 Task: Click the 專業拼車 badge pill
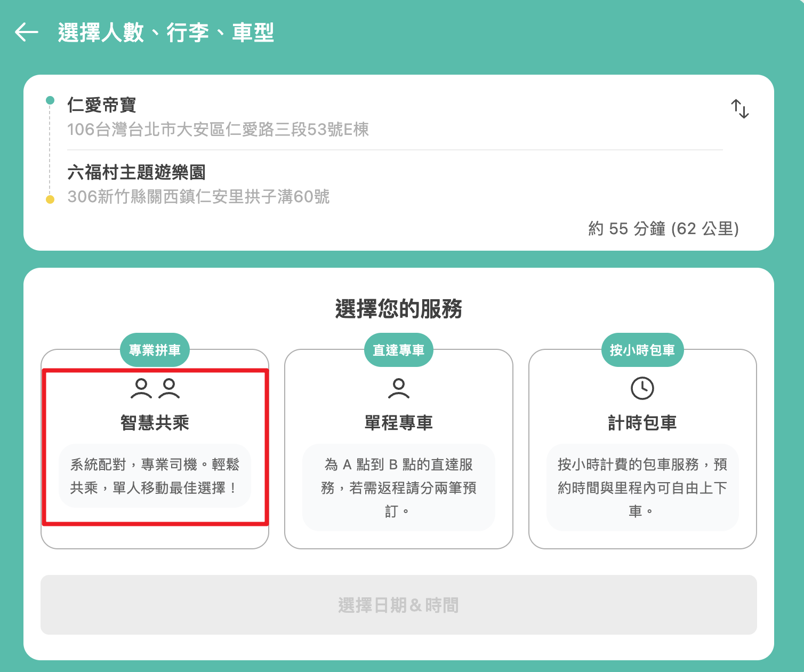pyautogui.click(x=155, y=350)
